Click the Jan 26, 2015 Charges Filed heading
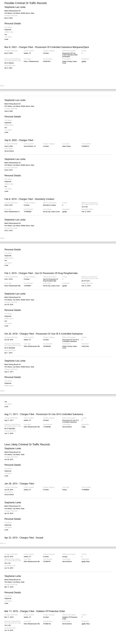Image resolution: width=116 pixels, height=644 pixels. 20,483
